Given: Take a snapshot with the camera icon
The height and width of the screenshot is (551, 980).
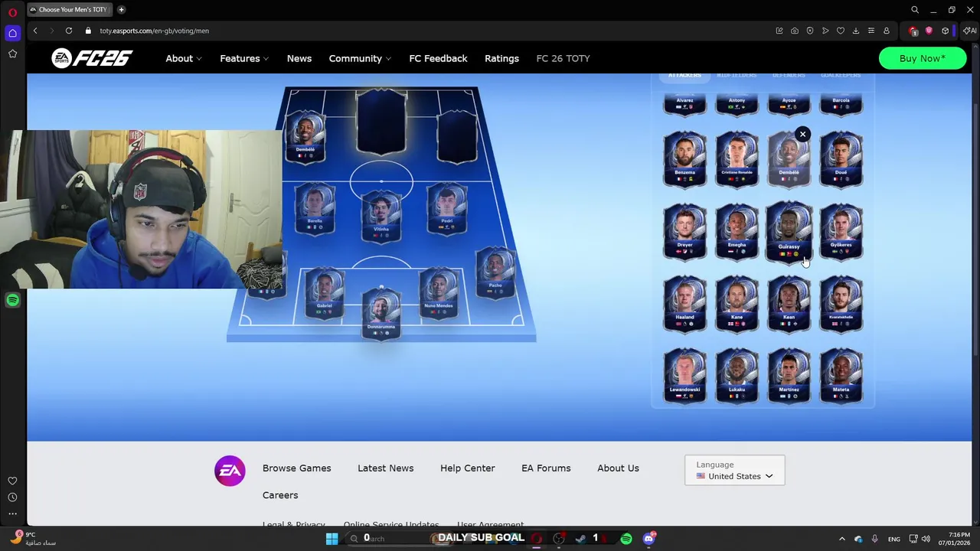Looking at the screenshot, I should (x=795, y=31).
